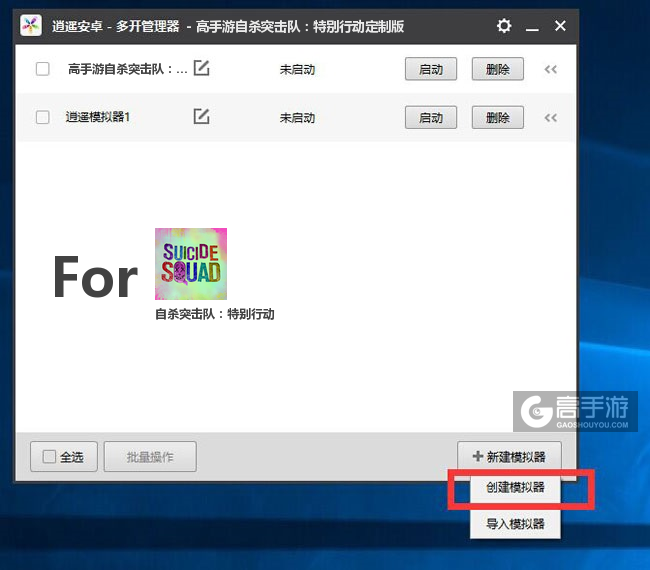650x570 pixels.
Task: Expand more options chevron for 逍遥模拟器1 row
Action: 551,118
